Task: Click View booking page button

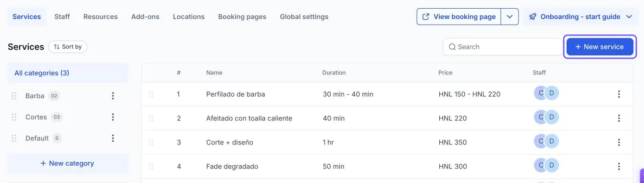Action: point(459,16)
